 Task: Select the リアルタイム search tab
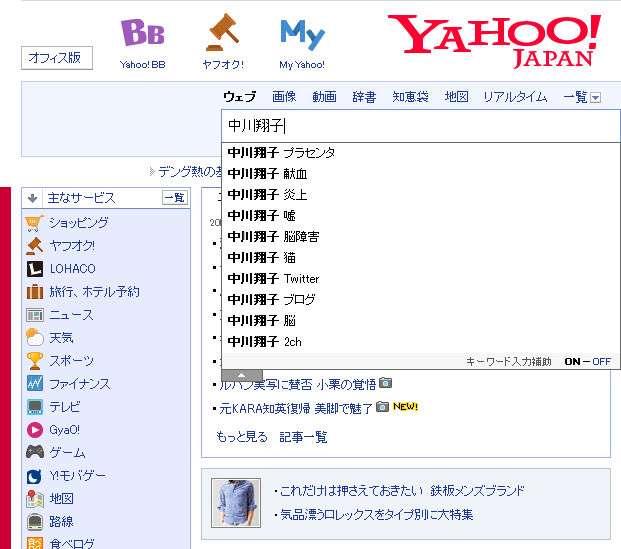pyautogui.click(x=515, y=97)
